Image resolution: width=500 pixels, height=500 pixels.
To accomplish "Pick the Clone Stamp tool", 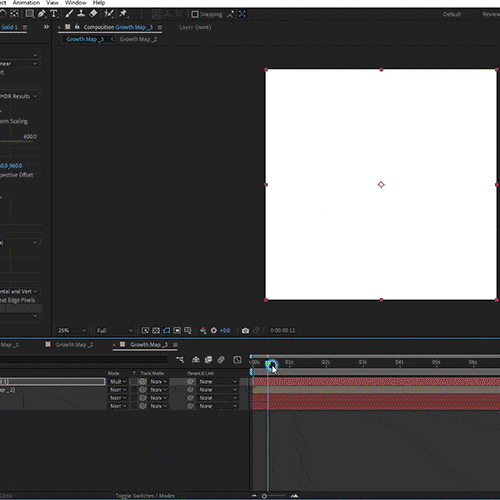I will tap(81, 14).
